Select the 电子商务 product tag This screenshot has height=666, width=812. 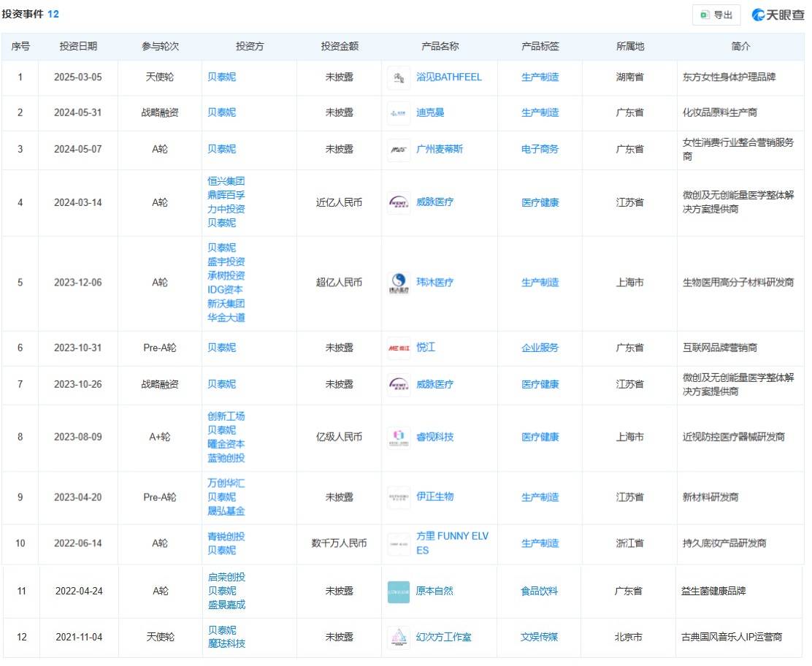[540, 149]
